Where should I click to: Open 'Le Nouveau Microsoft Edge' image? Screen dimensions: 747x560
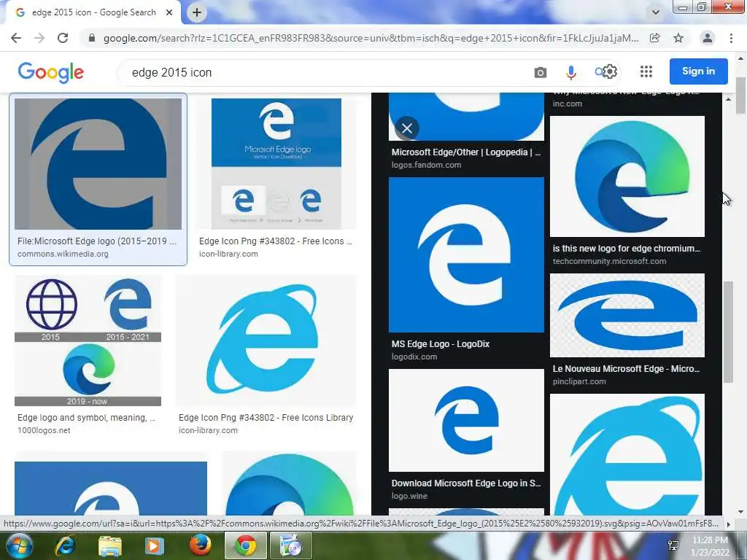click(x=627, y=315)
